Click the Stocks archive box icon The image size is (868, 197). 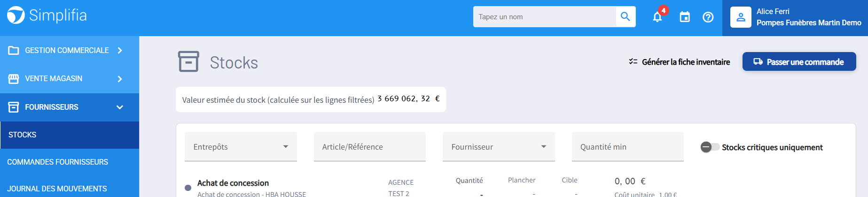188,62
